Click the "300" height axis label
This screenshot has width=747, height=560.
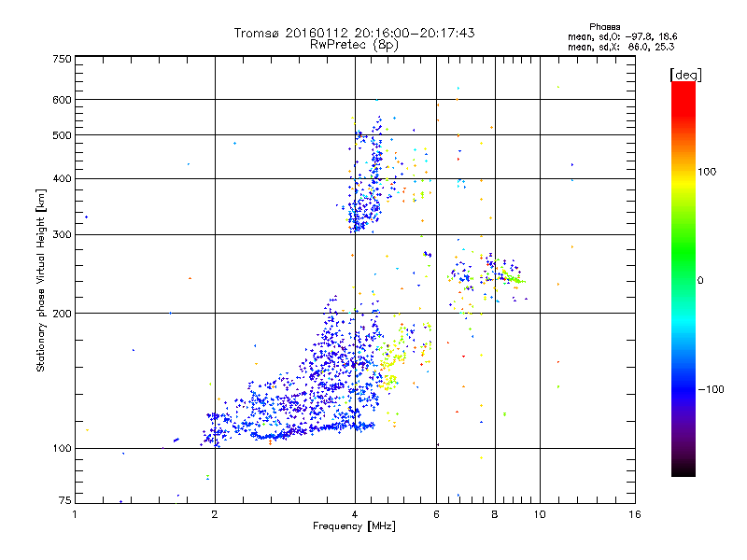62,235
